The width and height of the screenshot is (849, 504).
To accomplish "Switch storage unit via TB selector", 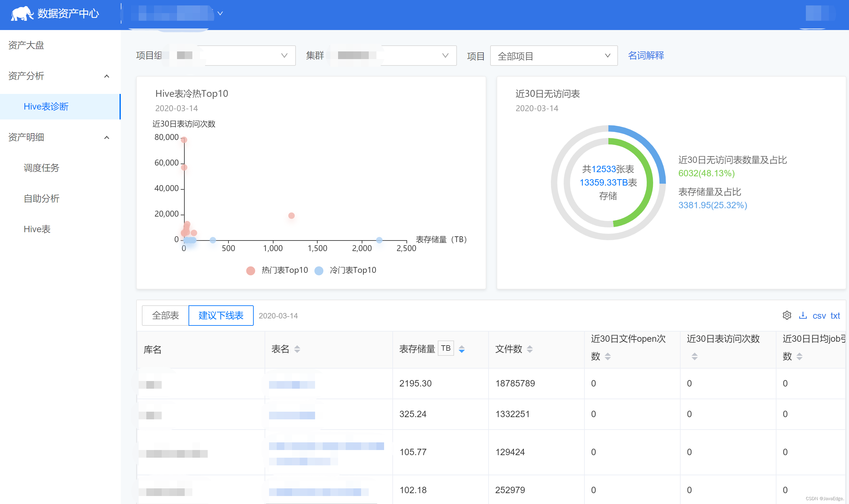I will point(446,348).
